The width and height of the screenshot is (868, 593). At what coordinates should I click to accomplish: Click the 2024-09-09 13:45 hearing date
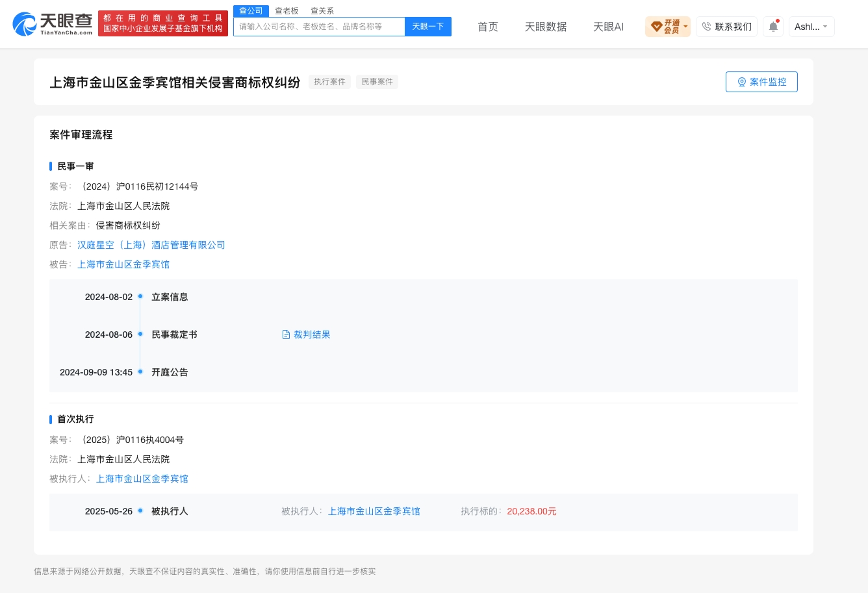pyautogui.click(x=96, y=372)
